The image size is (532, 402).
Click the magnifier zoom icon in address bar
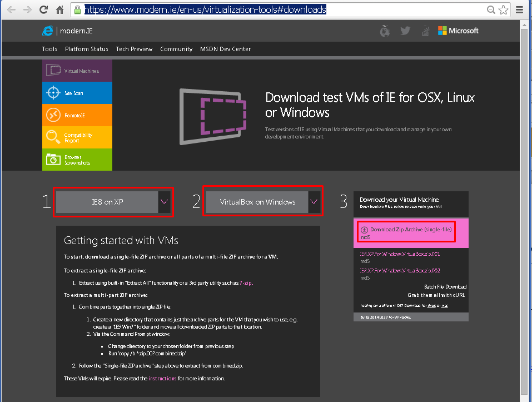pos(491,9)
